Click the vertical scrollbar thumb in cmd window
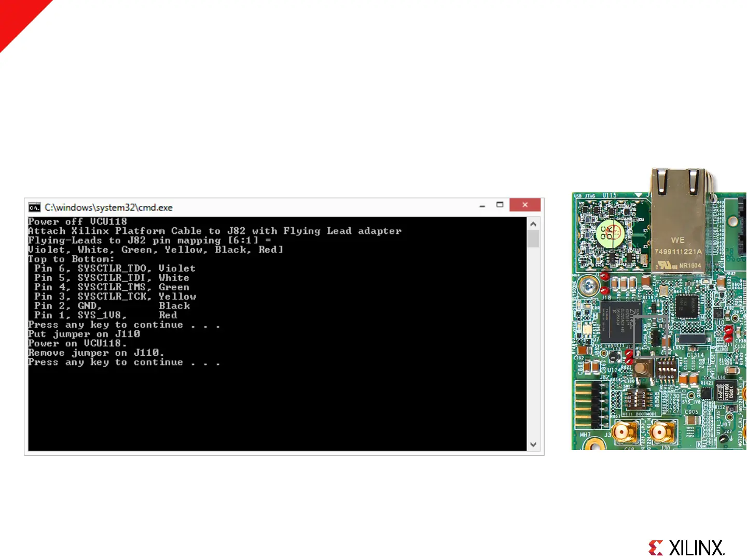This screenshot has height=560, width=747. [533, 239]
